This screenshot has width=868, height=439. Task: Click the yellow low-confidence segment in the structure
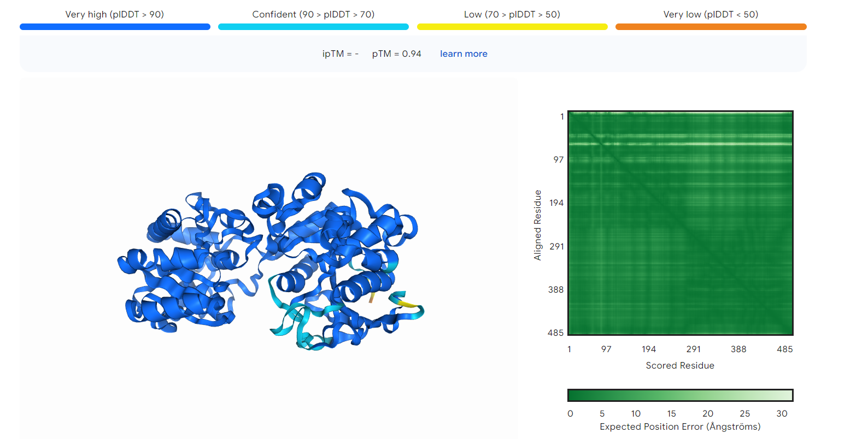pos(406,304)
